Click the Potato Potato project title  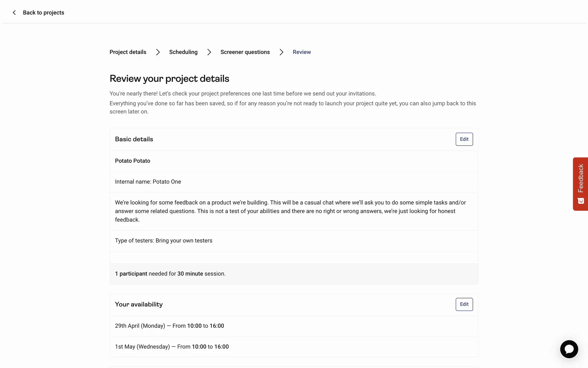click(133, 161)
